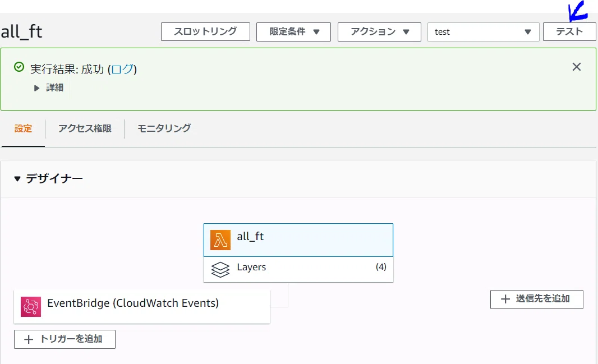Image resolution: width=598 pixels, height=364 pixels.
Task: Click the 実行結果: 成功 text
Action: click(x=67, y=70)
